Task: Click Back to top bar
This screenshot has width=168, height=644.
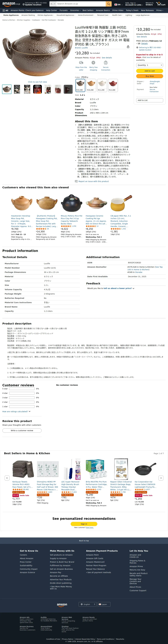Action: 84,541
